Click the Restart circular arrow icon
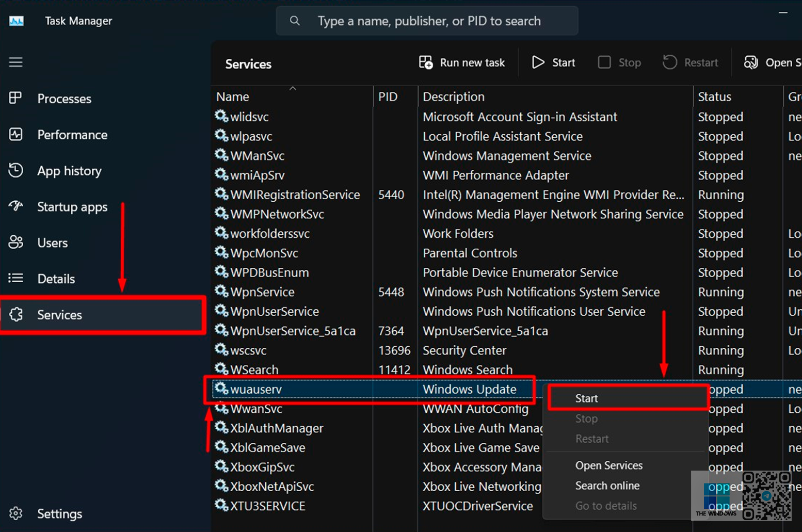This screenshot has width=802, height=532. click(669, 62)
